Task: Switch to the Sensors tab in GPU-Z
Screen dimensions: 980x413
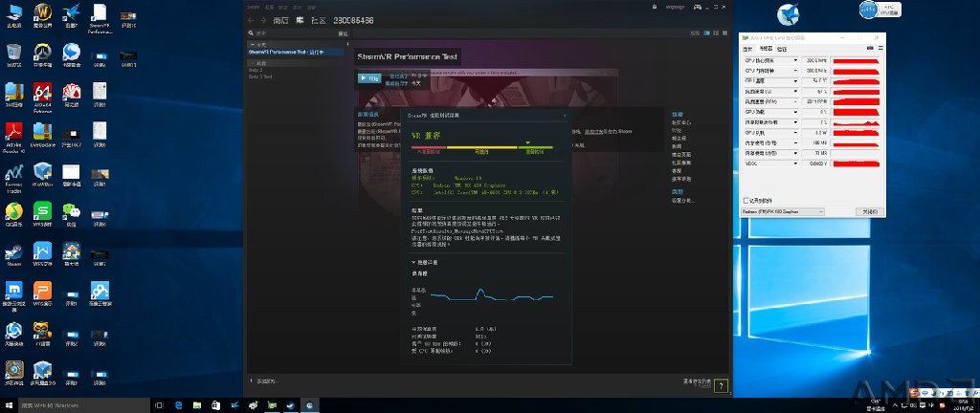Action: [766, 49]
